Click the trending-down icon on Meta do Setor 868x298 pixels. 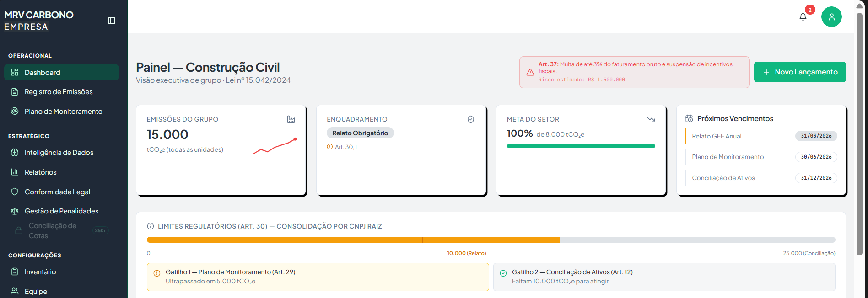tap(651, 119)
